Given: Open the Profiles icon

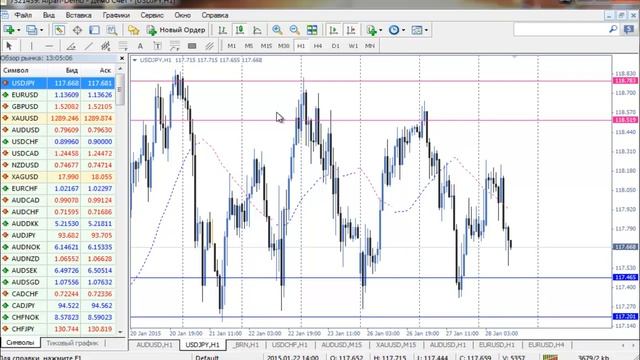Looking at the screenshot, I should pos(31,30).
